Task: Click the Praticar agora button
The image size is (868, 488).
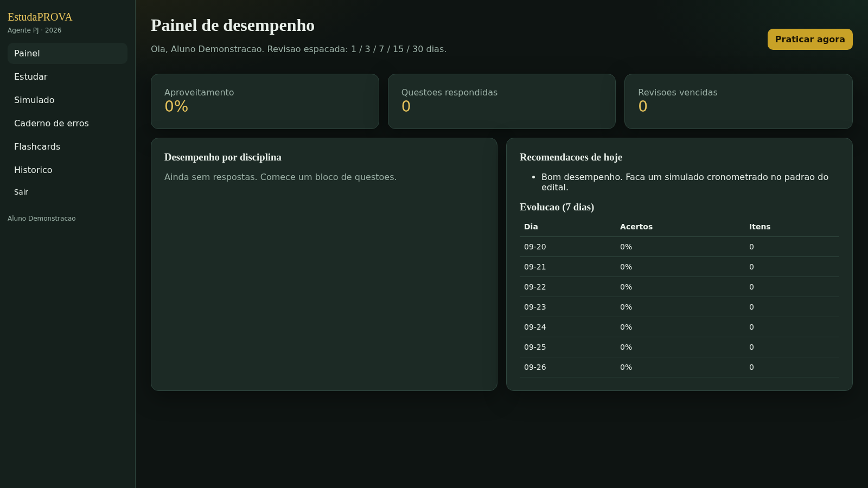Action: (x=810, y=39)
